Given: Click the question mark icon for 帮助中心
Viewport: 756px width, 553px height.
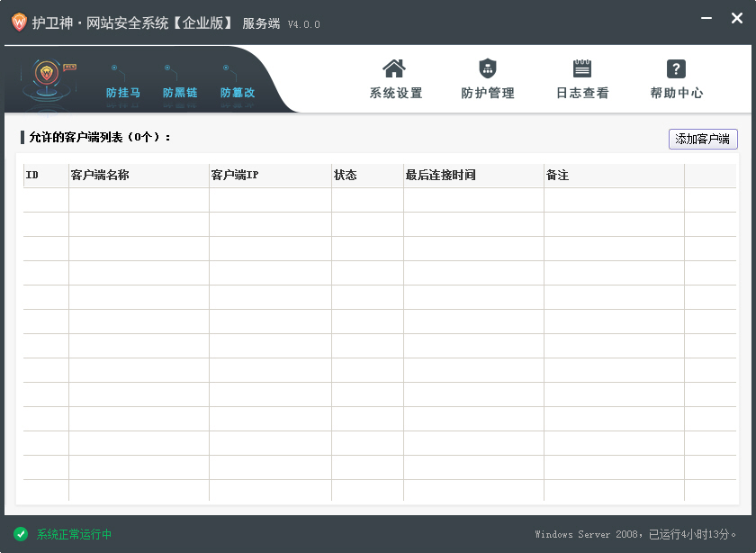Looking at the screenshot, I should point(676,68).
